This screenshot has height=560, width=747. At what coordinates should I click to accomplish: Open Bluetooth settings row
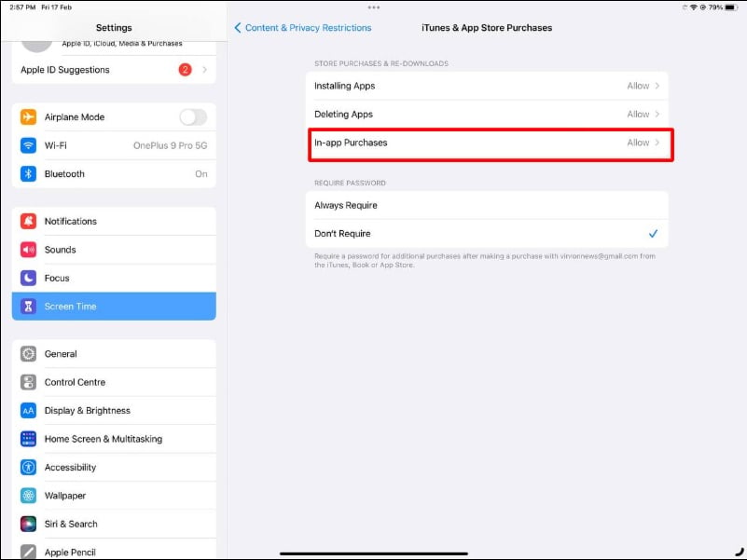pyautogui.click(x=114, y=174)
